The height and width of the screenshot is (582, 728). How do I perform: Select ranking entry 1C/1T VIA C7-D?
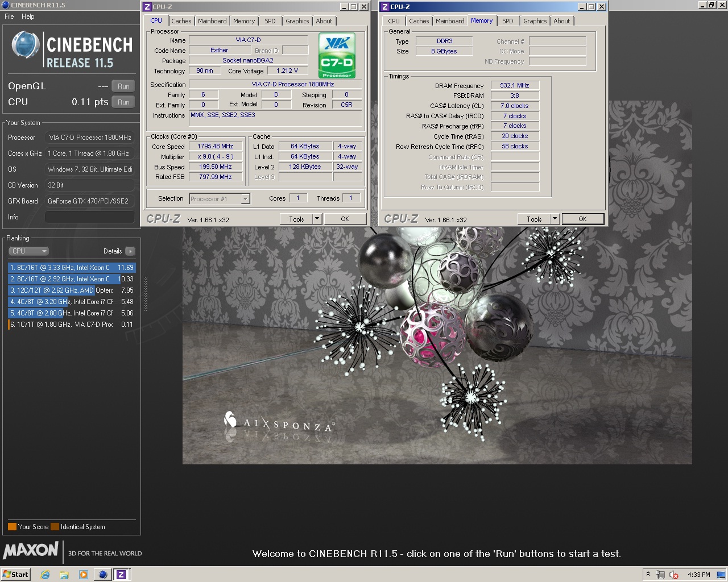(72, 325)
